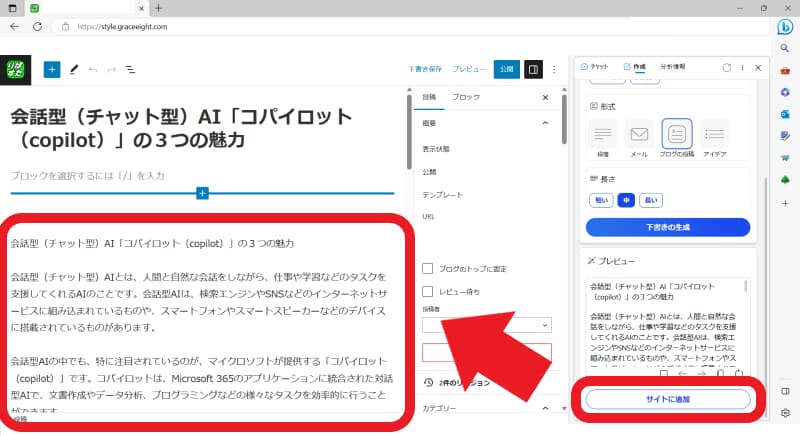Open the Microsoft 365 icon in Edge sidebar

tap(785, 92)
